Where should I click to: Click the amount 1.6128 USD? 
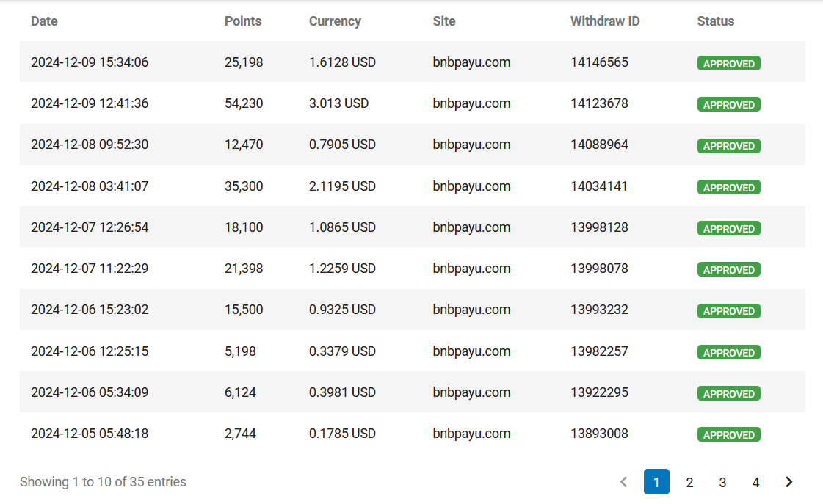[342, 62]
